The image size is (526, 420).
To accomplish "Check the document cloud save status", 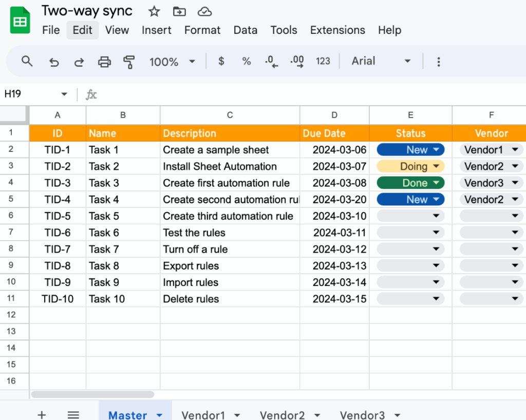I will 204,11.
